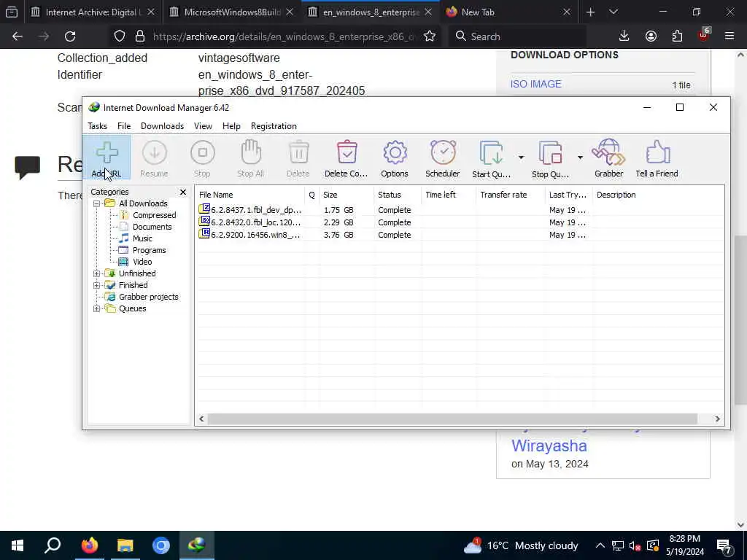Open the Downloads menu
747x560 pixels.
[x=162, y=126]
